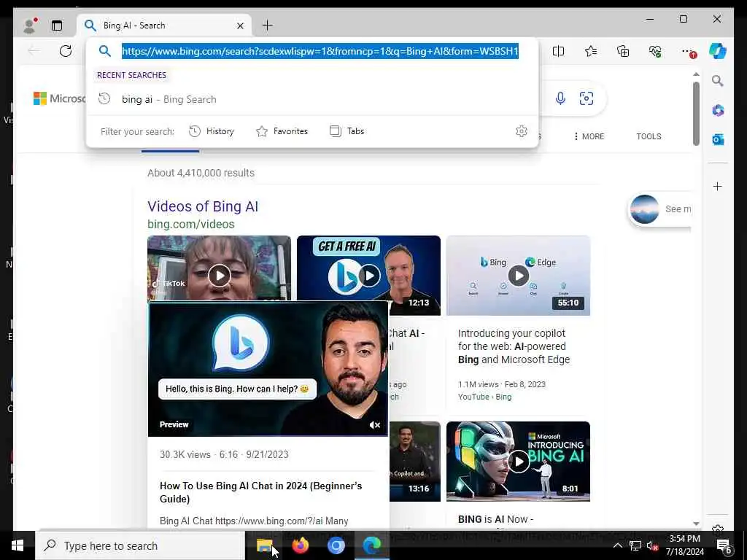This screenshot has height=560, width=747.
Task: Open the TOOLS search option
Action: coord(649,136)
